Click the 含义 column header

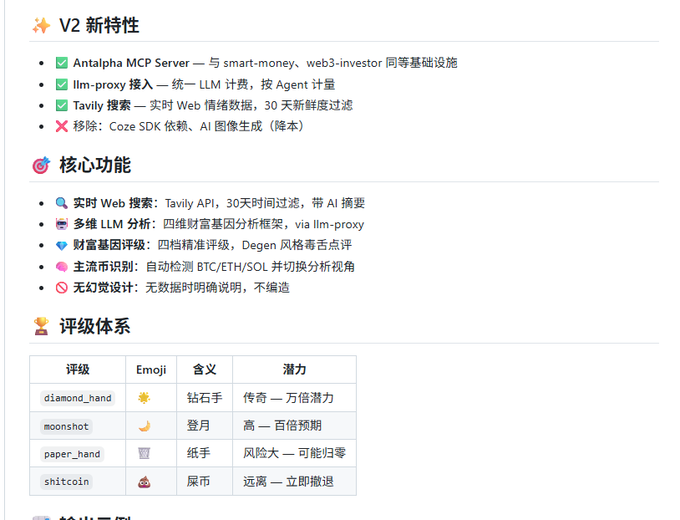[204, 370]
